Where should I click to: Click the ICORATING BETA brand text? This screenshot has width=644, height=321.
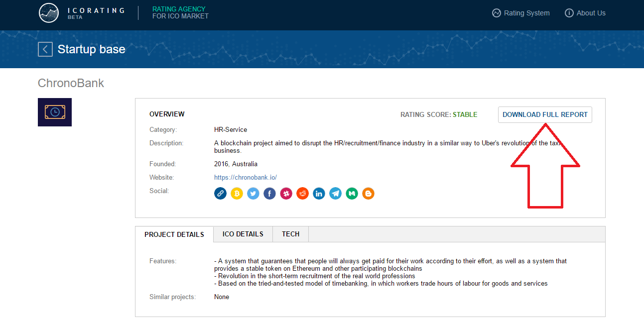96,13
